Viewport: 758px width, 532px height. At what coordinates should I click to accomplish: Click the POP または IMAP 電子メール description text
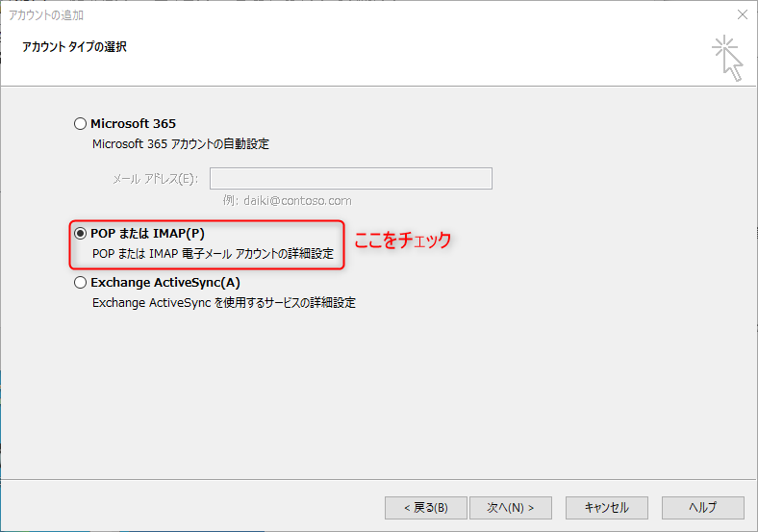coord(214,254)
